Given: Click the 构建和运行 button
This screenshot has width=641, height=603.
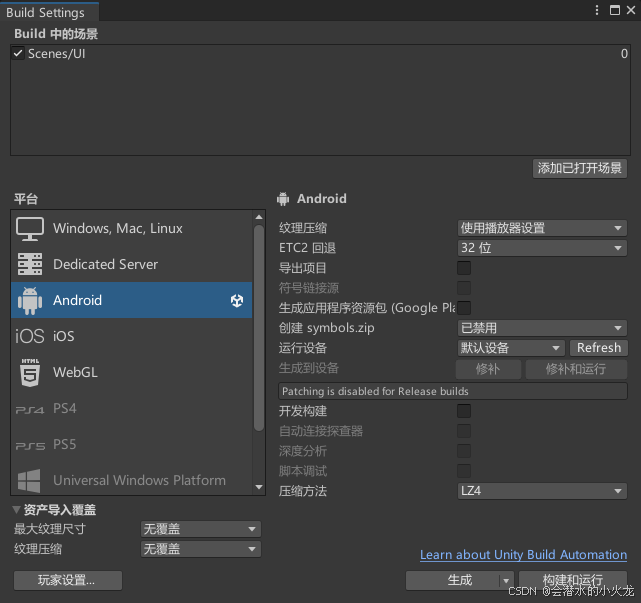Looking at the screenshot, I should point(573,580).
